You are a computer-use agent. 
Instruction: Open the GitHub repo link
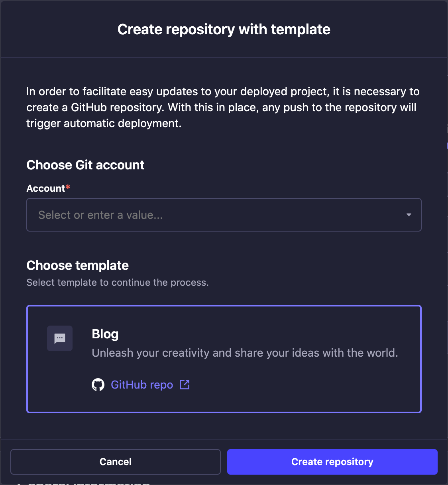point(141,385)
